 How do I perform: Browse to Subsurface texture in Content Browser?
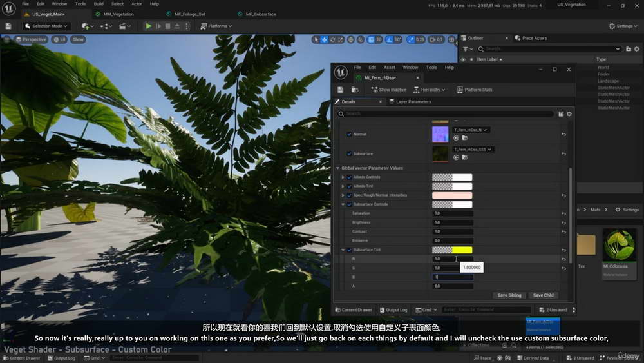coord(464,157)
